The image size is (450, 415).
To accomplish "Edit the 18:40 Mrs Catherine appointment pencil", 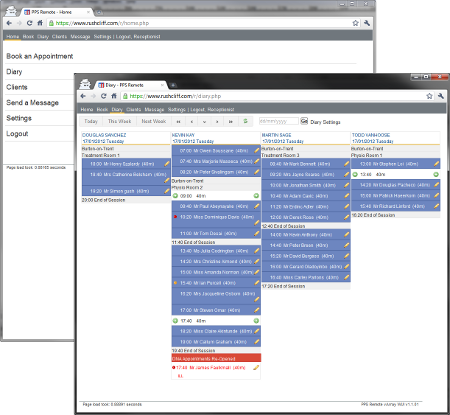I will tap(167, 181).
